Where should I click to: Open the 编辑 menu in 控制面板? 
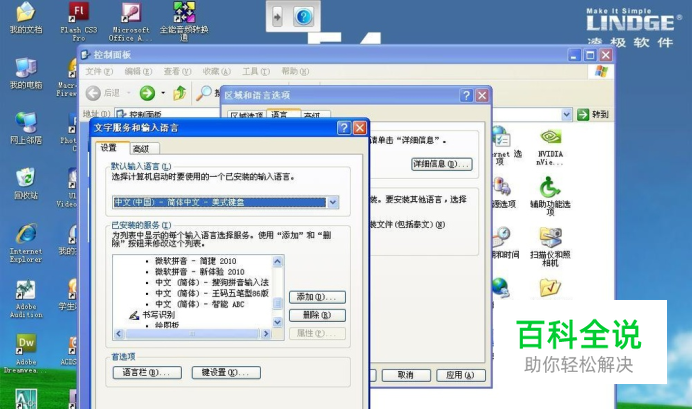138,71
